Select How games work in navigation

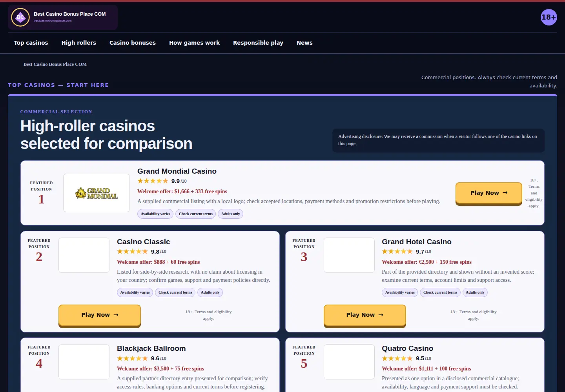[x=194, y=43]
